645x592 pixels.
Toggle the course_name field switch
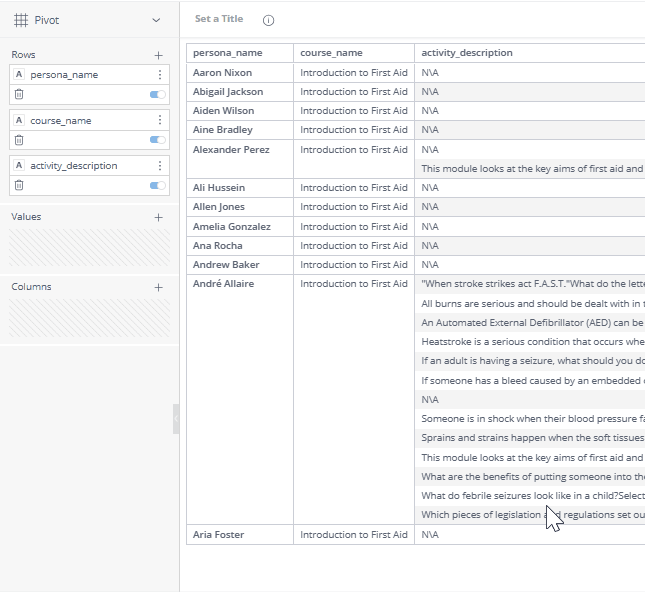coord(157,140)
